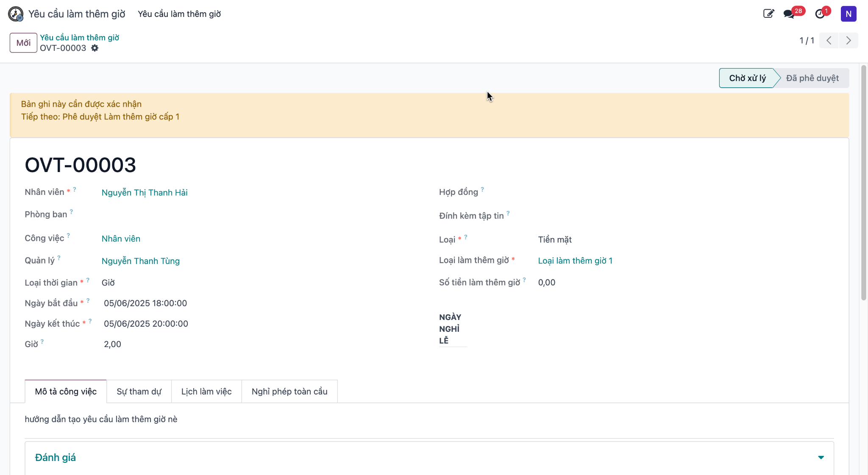The image size is (868, 475).
Task: Click the Mới button
Action: [23, 43]
